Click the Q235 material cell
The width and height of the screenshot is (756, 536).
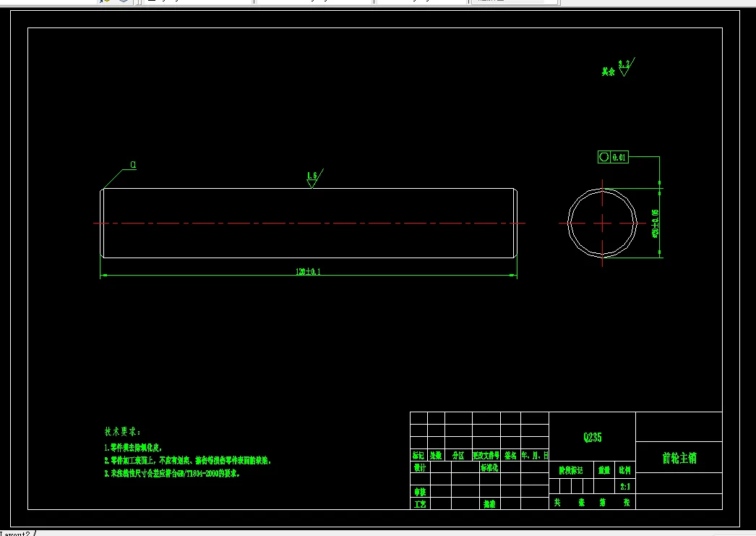592,438
